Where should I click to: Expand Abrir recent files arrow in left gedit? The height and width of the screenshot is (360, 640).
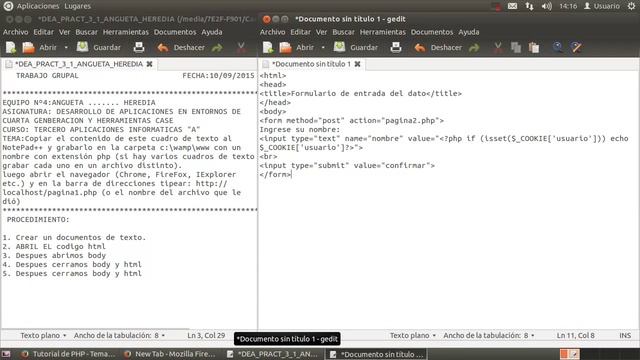point(66,48)
